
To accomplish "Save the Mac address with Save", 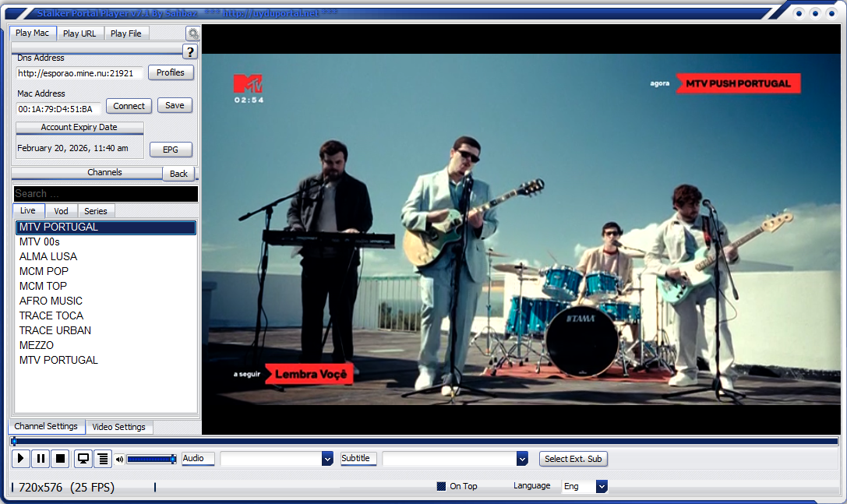I will click(175, 105).
